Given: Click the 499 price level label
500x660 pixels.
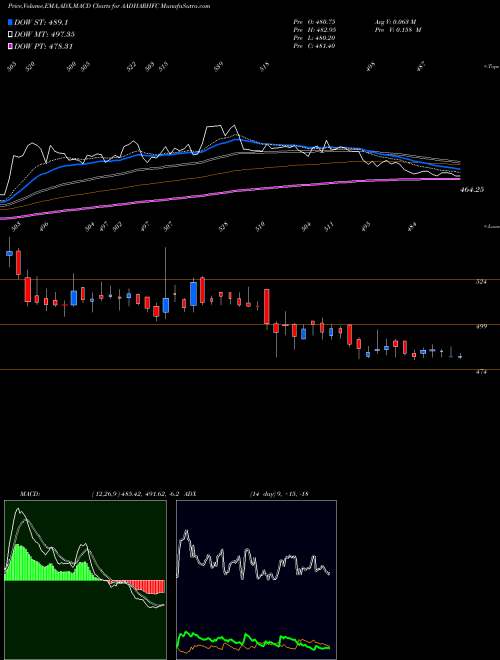Looking at the screenshot, I should [x=481, y=326].
